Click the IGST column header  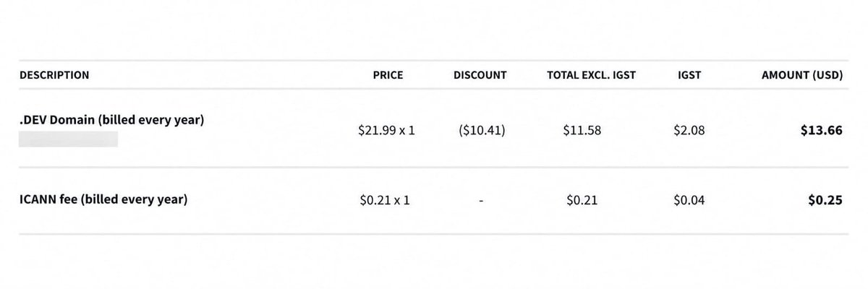point(689,75)
